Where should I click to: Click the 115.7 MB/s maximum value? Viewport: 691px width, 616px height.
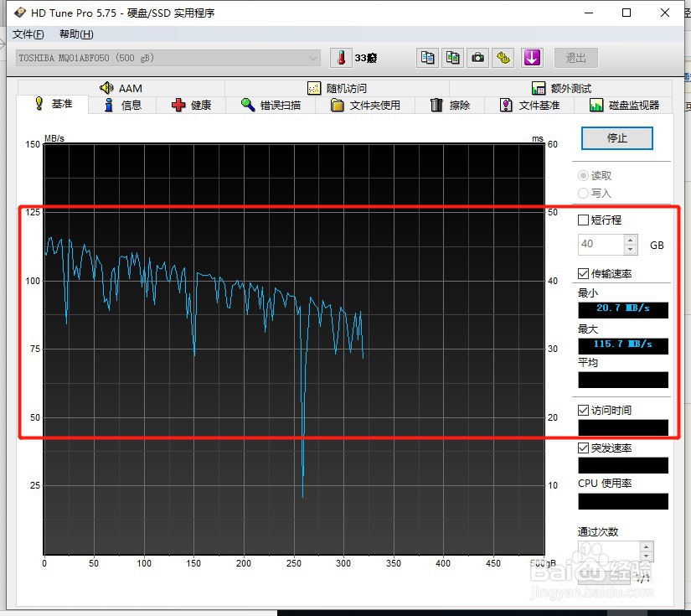pos(622,344)
